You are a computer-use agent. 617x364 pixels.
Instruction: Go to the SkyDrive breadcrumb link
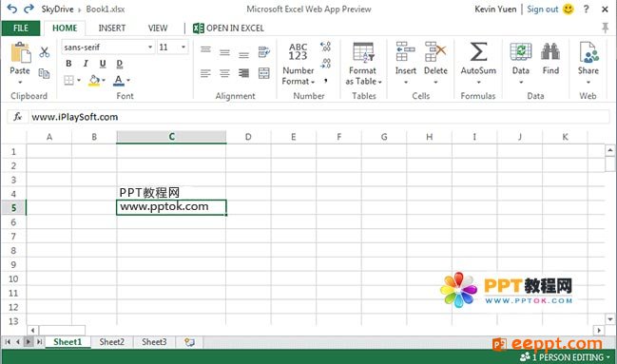[x=57, y=10]
